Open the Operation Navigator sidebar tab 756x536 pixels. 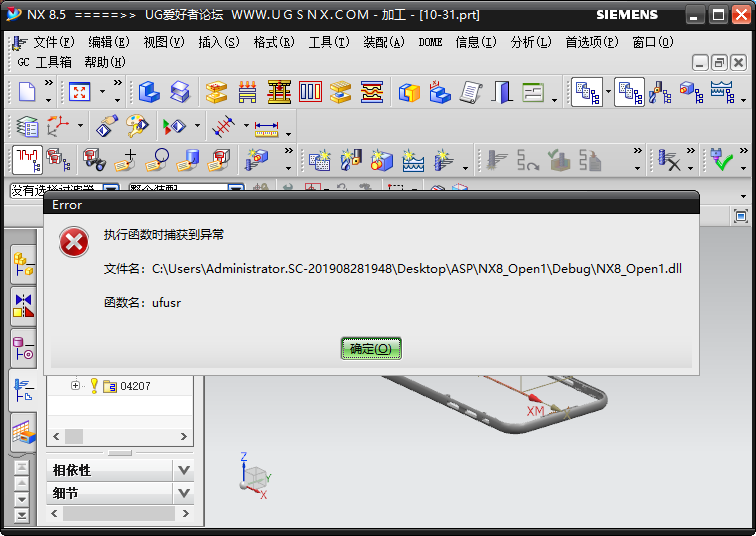(x=23, y=391)
